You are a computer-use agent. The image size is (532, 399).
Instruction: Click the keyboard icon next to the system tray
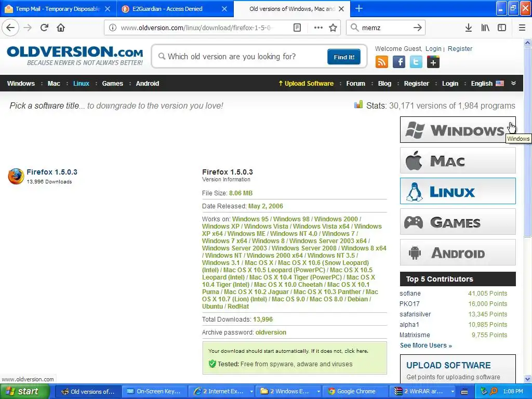coord(464,392)
